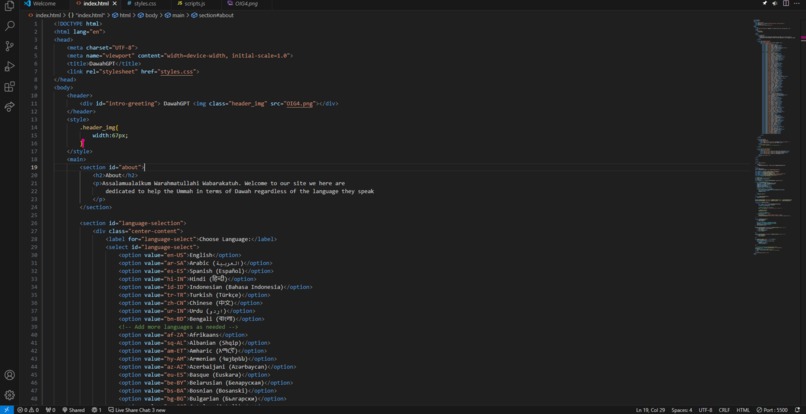Screen dimensions: 806x414
Task: Click the English option on line 30
Action: (179, 255)
